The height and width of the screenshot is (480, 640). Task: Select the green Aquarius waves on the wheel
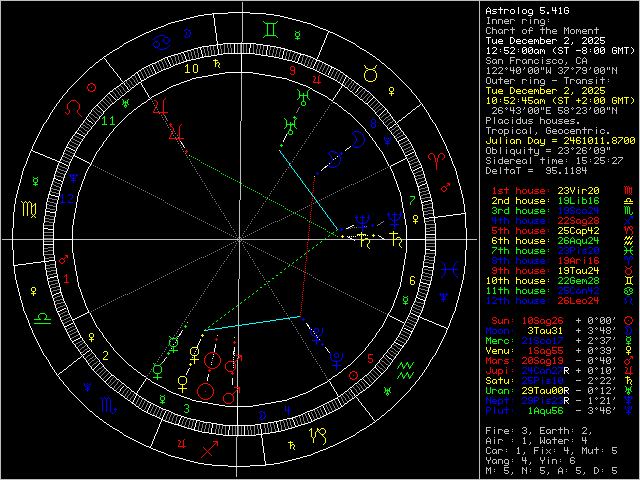(x=404, y=371)
